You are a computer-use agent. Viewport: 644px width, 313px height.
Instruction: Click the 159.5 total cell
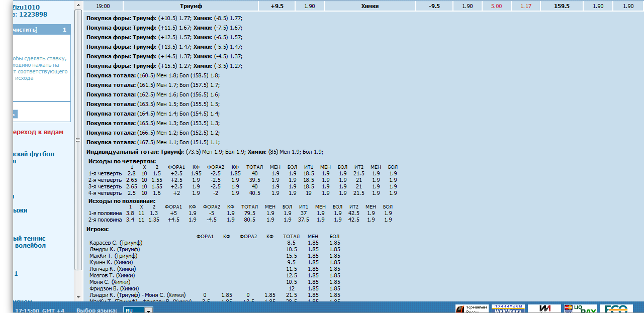(x=562, y=6)
